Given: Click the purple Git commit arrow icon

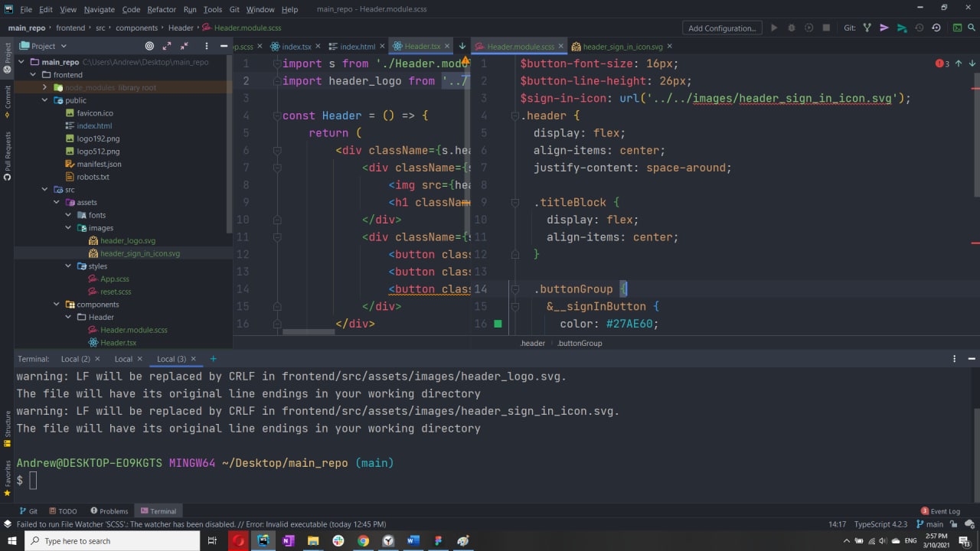Looking at the screenshot, I should coord(884,28).
